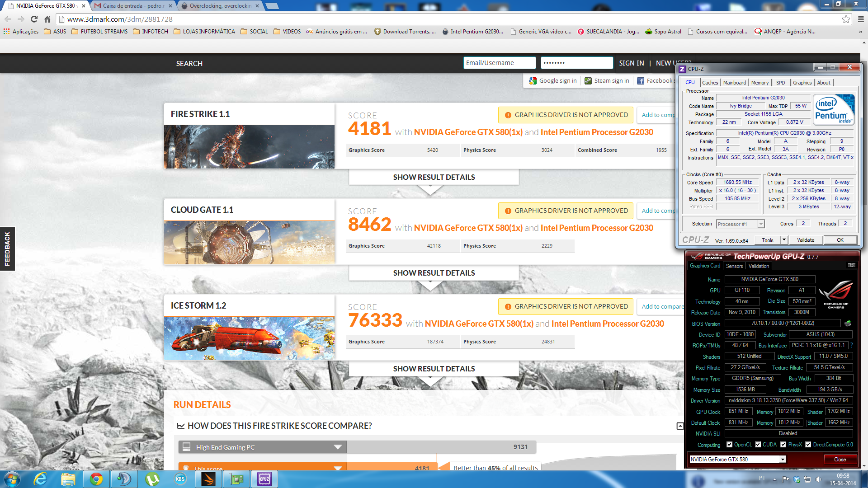
Task: Uncheck the OpenCL checkbox in GPU-Z
Action: point(729,445)
